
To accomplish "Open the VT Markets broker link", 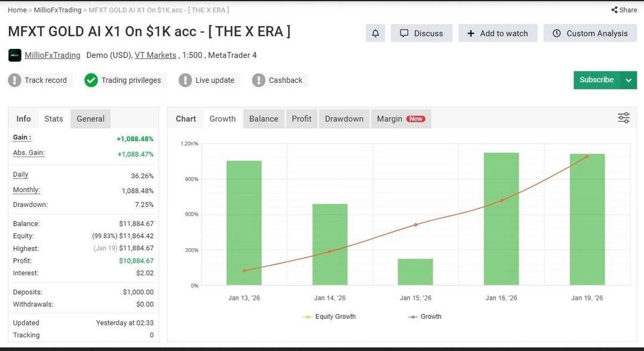I will 155,55.
